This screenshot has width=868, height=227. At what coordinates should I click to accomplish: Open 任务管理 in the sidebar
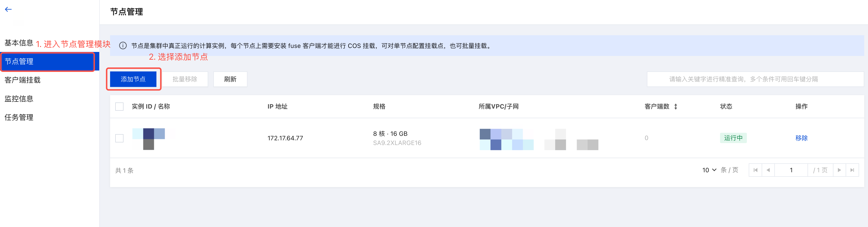coord(19,117)
